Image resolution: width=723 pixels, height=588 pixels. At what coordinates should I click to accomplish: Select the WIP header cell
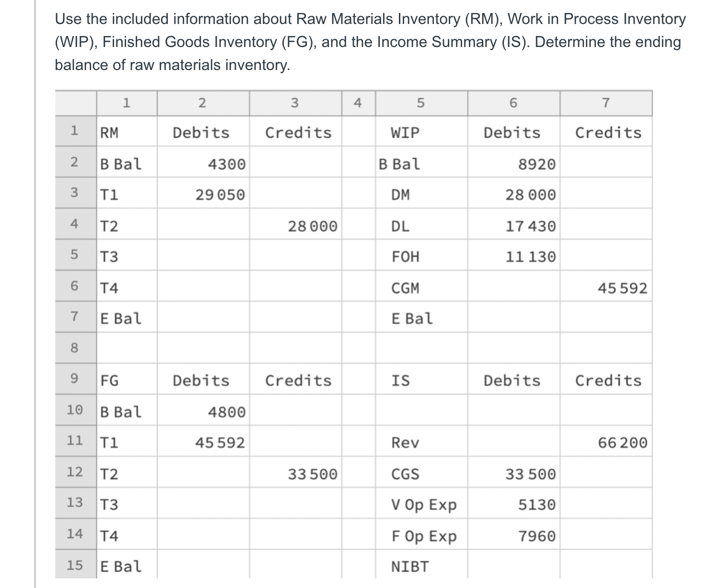pos(421,131)
